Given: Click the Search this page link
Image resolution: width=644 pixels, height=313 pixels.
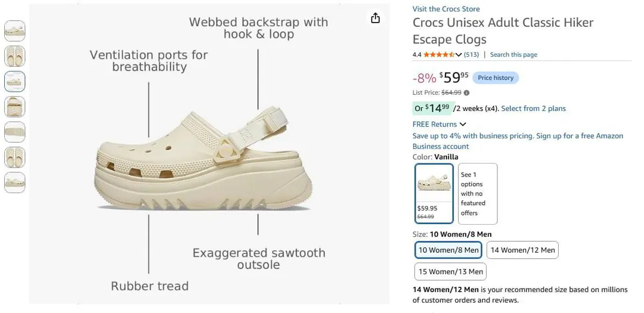Looking at the screenshot, I should [513, 55].
